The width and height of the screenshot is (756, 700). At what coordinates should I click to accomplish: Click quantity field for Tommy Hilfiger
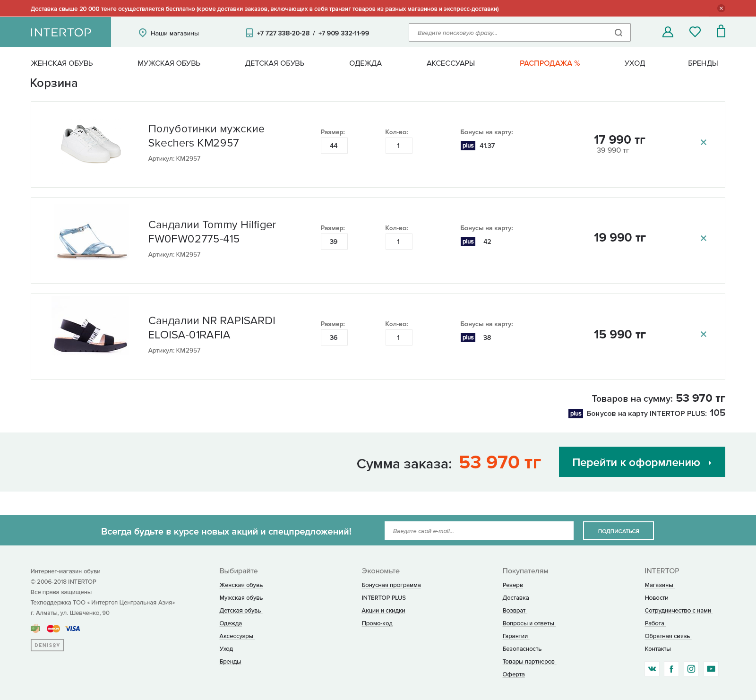click(399, 242)
